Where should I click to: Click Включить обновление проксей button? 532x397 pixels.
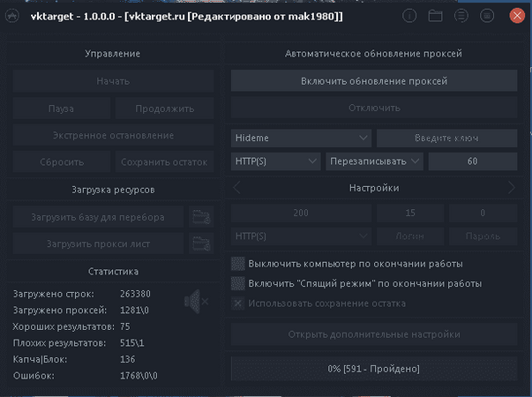(x=374, y=81)
